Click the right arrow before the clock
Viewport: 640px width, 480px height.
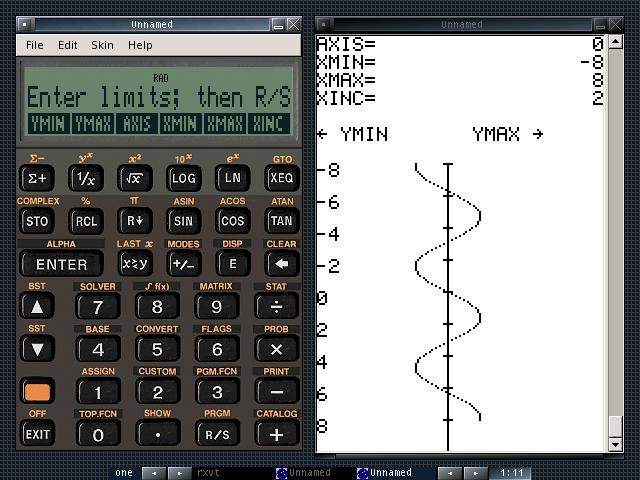(476, 473)
